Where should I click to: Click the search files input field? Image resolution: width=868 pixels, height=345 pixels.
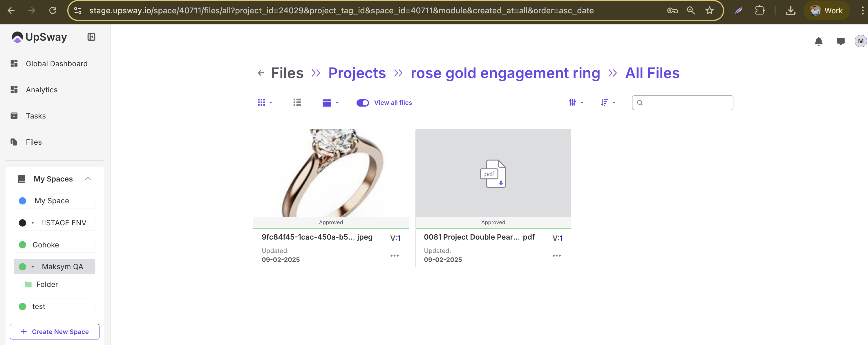pyautogui.click(x=682, y=102)
